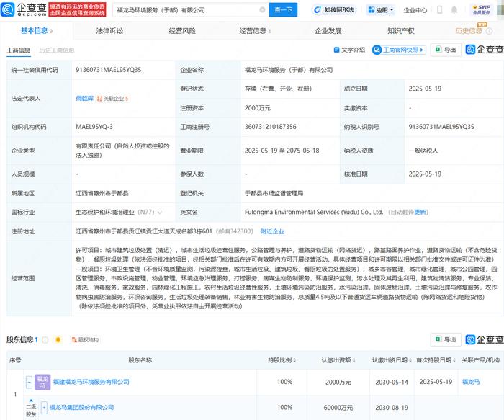Open 福龙马集团股份有限公司 link
The image size is (504, 420).
point(81,408)
